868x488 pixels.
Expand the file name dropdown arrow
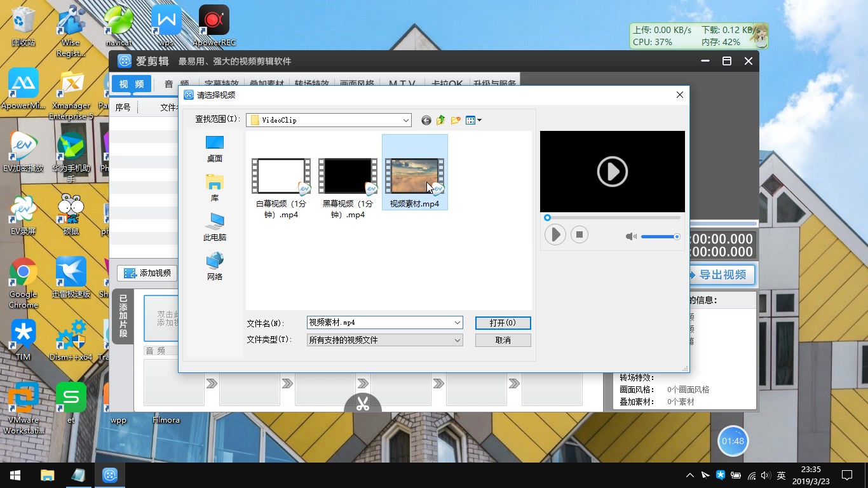pos(458,323)
